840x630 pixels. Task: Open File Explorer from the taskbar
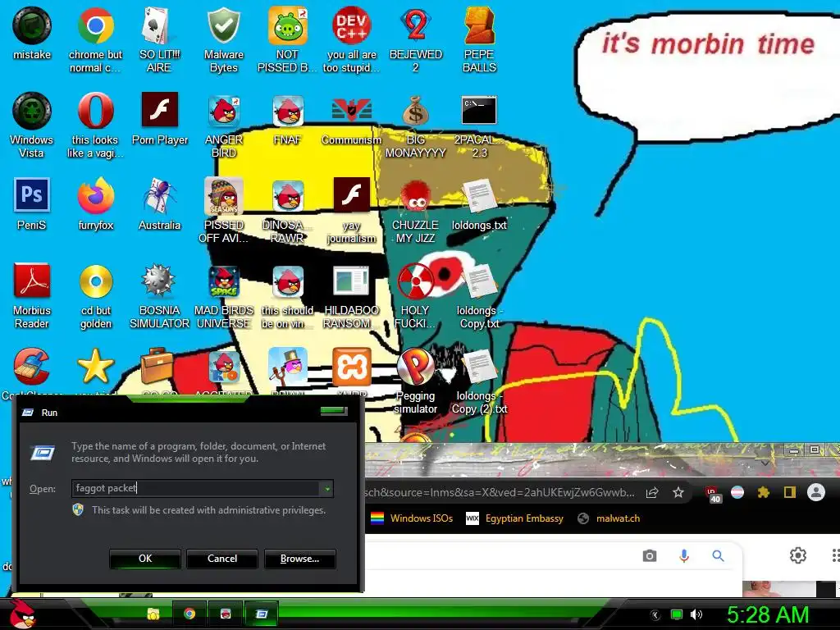point(153,614)
